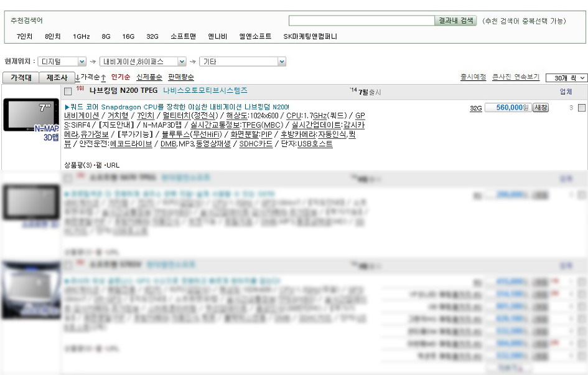Filter by recommended keyword 8인치
588x375 pixels.
[52, 36]
